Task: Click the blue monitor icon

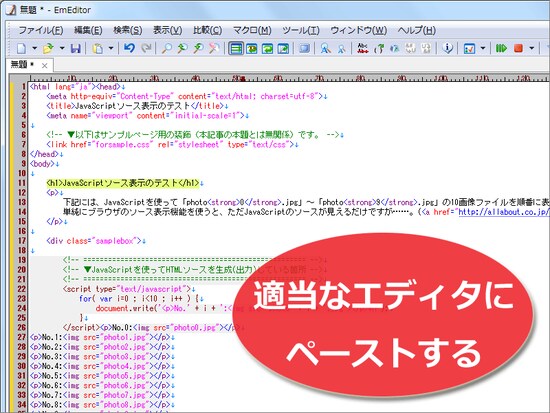Action: coord(304,48)
